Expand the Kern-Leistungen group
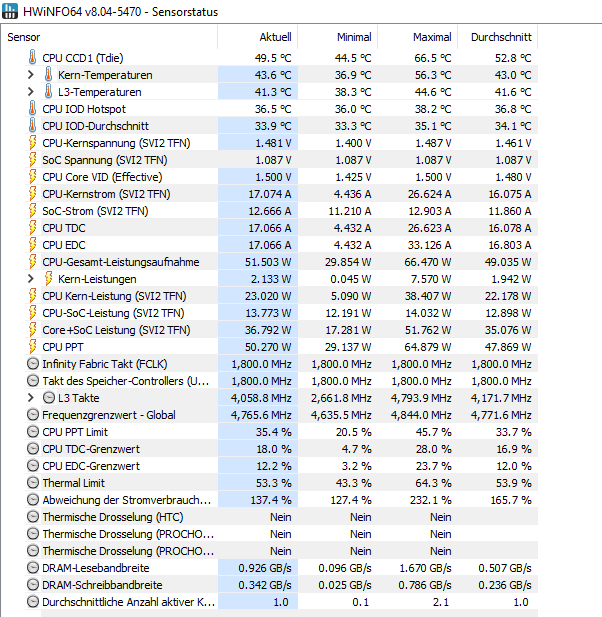This screenshot has height=617, width=602. (x=31, y=279)
